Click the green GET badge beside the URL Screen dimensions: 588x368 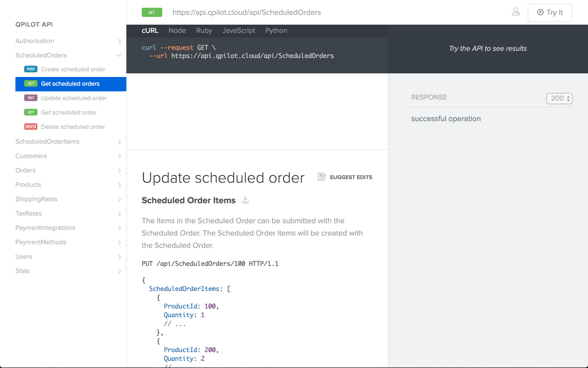pos(152,12)
